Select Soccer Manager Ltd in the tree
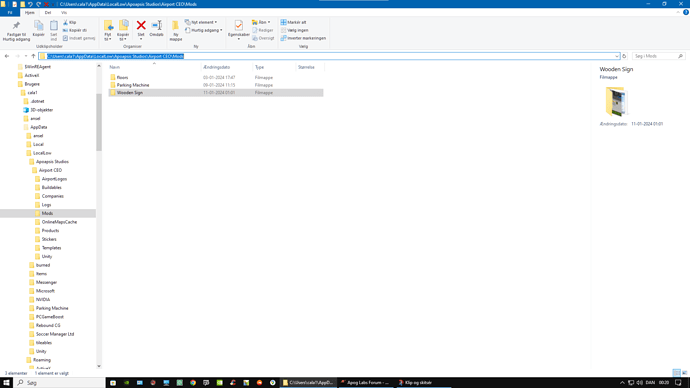This screenshot has height=388, width=690. tap(55, 334)
